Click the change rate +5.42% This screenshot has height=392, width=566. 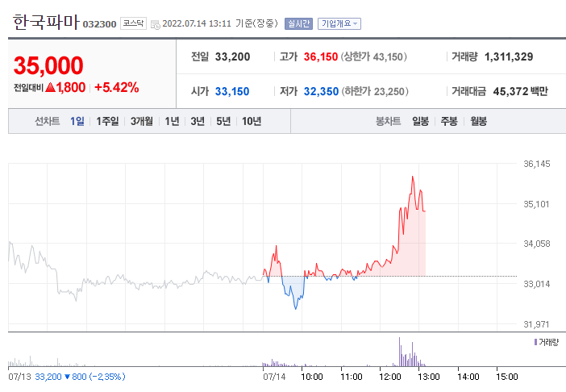click(x=116, y=87)
